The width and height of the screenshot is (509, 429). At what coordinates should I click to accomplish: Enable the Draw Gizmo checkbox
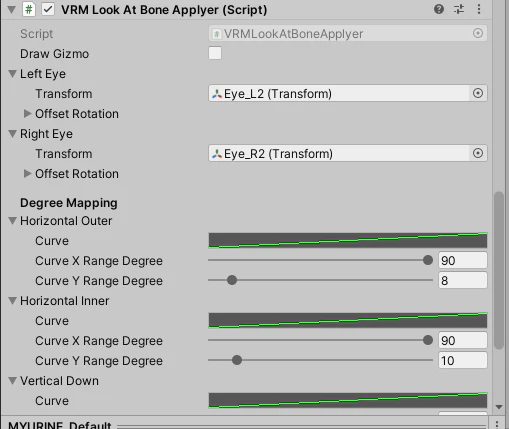(215, 53)
